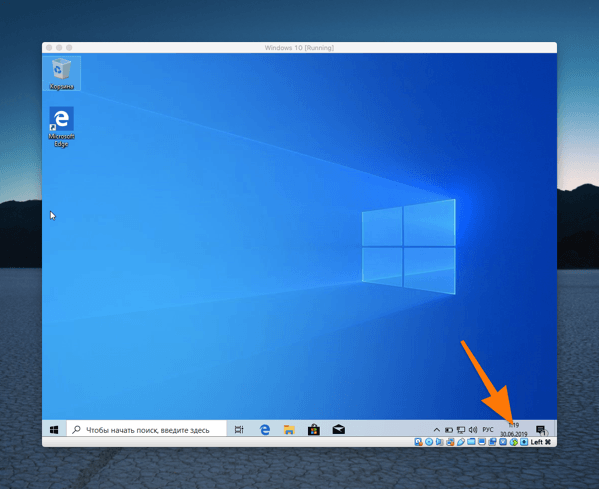The image size is (599, 489).
Task: Select the Recycle Bin desktop icon
Action: [62, 73]
